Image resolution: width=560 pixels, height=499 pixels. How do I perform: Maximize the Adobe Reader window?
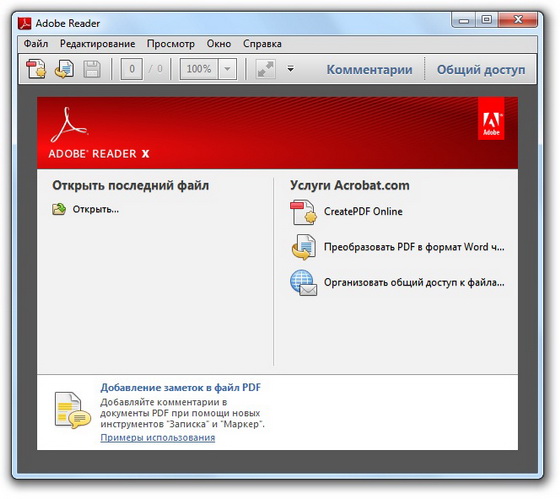click(x=486, y=20)
